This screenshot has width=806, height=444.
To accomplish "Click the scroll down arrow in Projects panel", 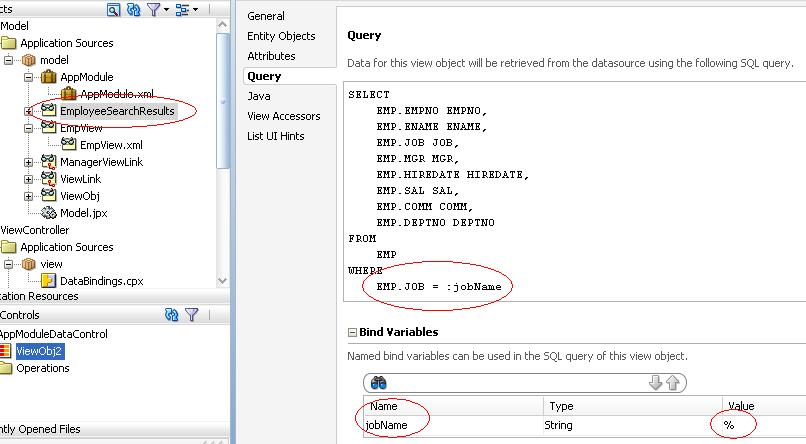I will pos(223,281).
